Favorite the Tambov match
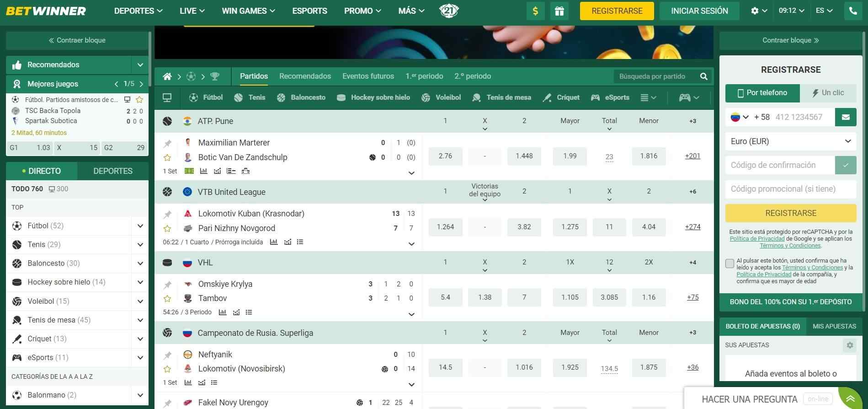The image size is (868, 409). pos(167,299)
